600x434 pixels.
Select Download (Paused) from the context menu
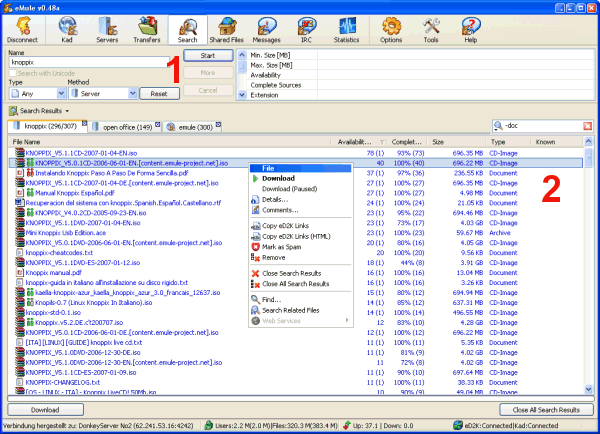click(x=289, y=189)
